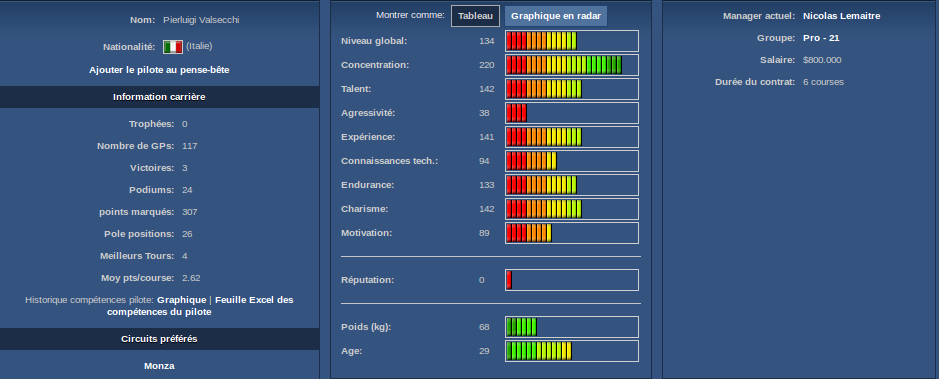939x379 pixels.
Task: Switch to Graphique en radar view
Action: (556, 16)
